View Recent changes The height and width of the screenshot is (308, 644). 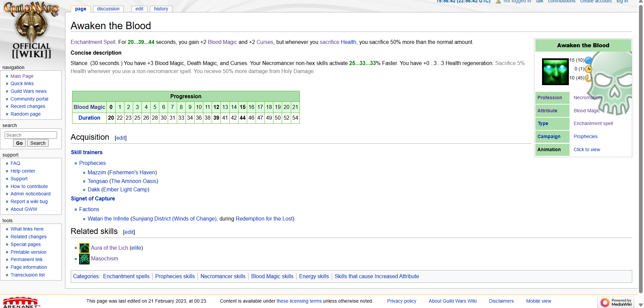28,106
